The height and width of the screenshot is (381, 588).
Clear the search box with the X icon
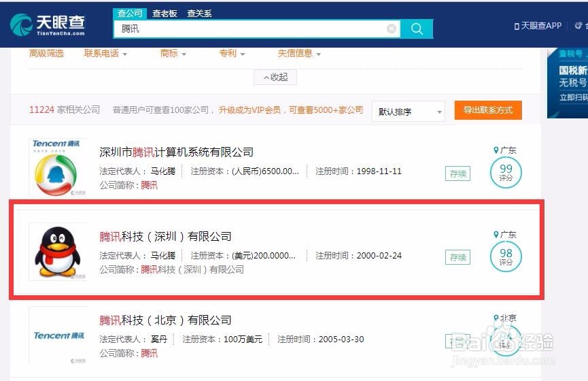point(391,29)
